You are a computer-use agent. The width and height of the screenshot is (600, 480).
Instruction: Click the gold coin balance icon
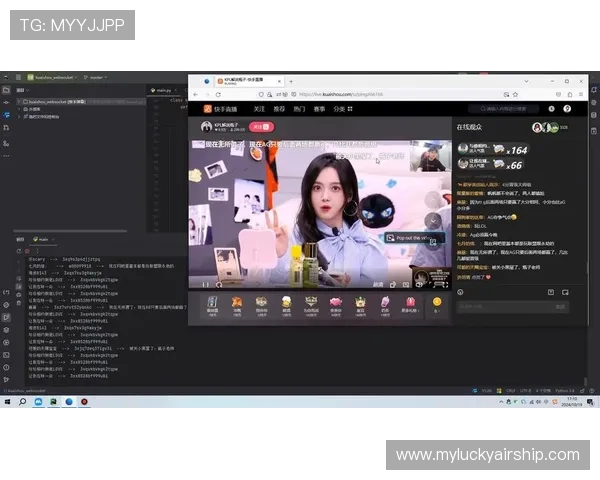(437, 302)
